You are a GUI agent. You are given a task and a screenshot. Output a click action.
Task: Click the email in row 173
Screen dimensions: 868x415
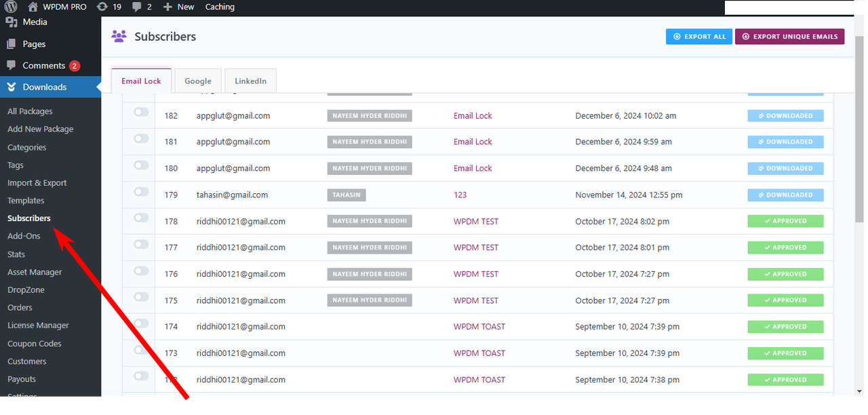(241, 353)
